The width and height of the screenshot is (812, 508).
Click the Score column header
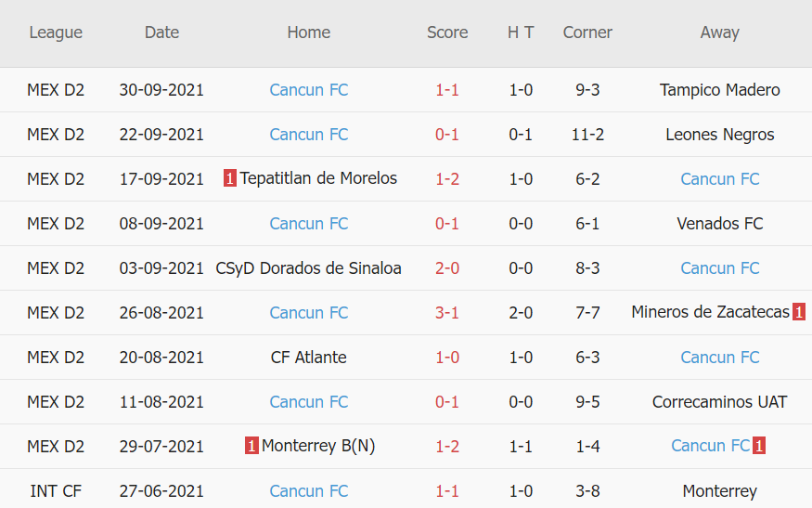pos(447,33)
